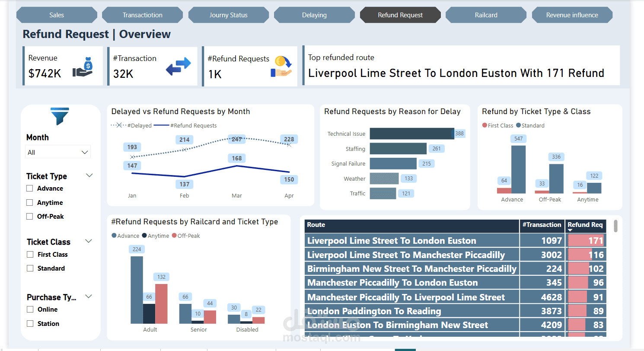Click the Off-Peak Standard bar labeled 336

tap(556, 179)
